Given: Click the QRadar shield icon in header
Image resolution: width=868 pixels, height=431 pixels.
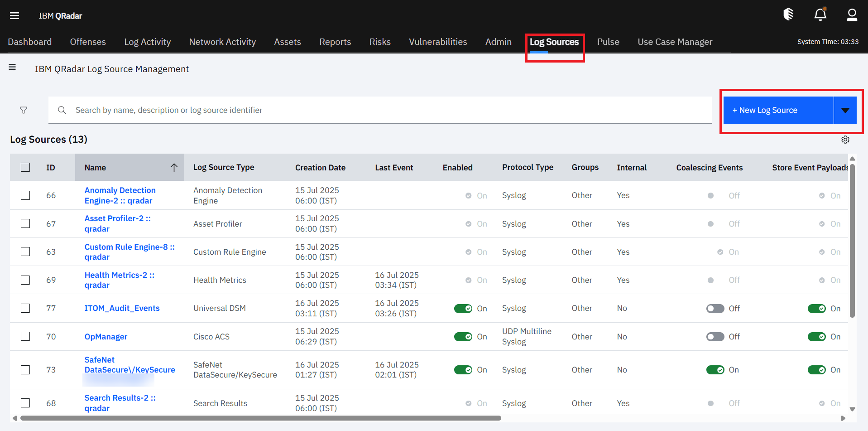Looking at the screenshot, I should (788, 15).
